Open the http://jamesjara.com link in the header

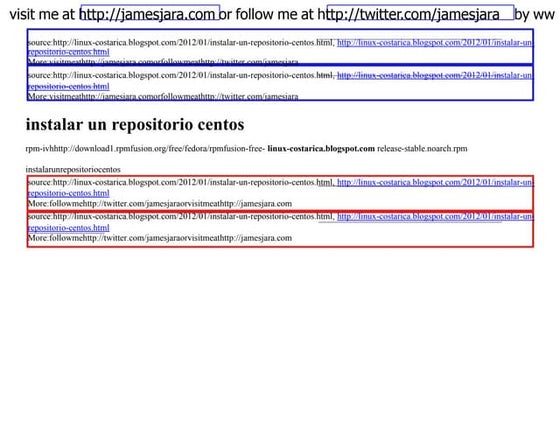[x=150, y=13]
